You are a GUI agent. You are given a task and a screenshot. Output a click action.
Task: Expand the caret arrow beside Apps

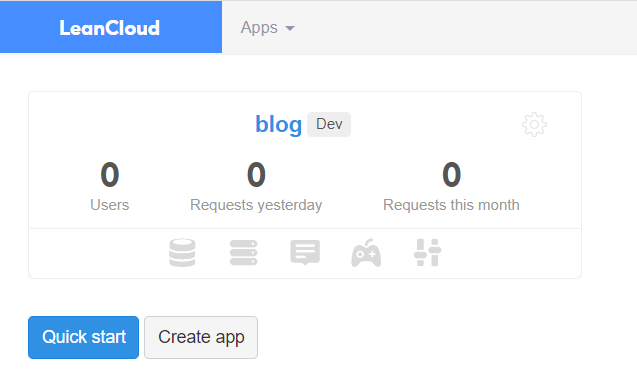point(290,28)
